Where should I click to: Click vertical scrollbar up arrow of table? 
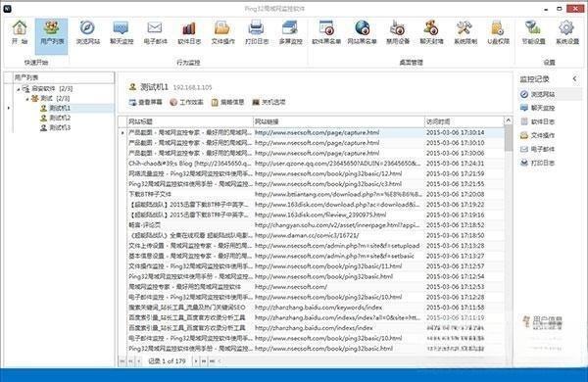[508, 120]
